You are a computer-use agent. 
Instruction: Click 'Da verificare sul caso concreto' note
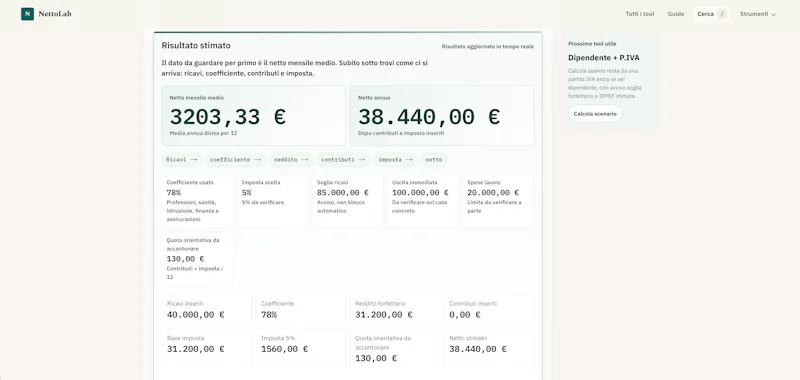pyautogui.click(x=418, y=207)
